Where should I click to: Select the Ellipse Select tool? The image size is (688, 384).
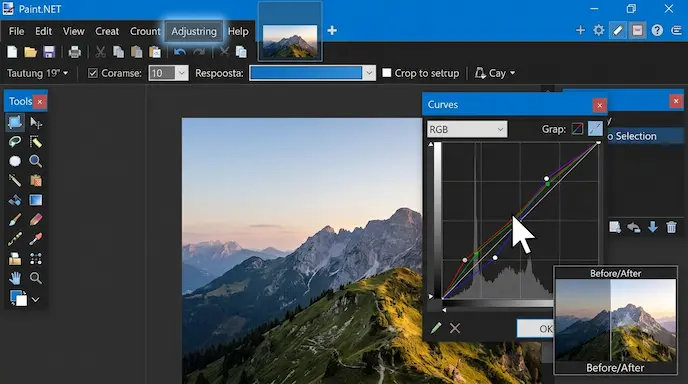click(15, 161)
